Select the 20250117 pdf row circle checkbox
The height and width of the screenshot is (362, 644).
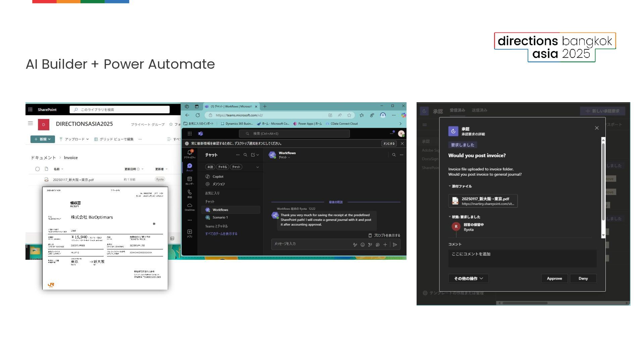pos(38,180)
